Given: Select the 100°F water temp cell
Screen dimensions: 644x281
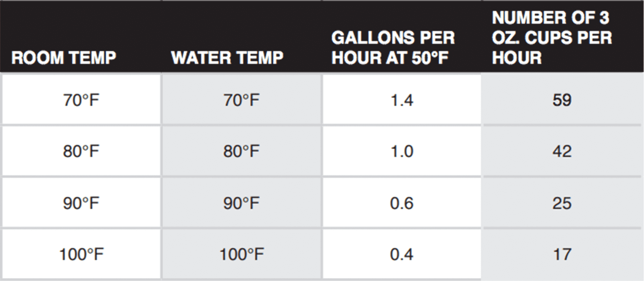Looking at the screenshot, I should (241, 255).
